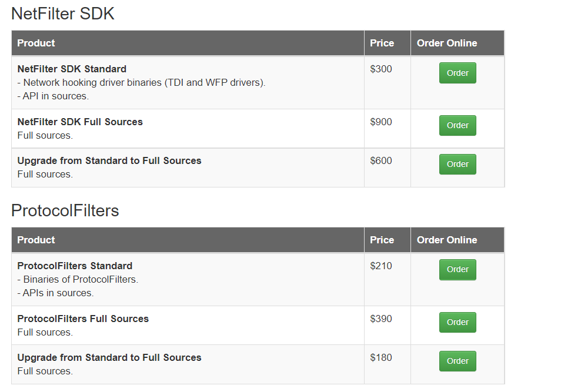Image resolution: width=581 pixels, height=392 pixels.
Task: Order ProtocolFilters Full Sources for $390
Action: point(457,322)
